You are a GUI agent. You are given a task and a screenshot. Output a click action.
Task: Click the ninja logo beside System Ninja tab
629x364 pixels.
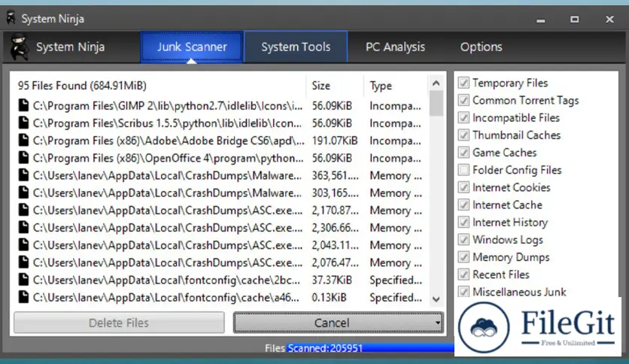(20, 47)
